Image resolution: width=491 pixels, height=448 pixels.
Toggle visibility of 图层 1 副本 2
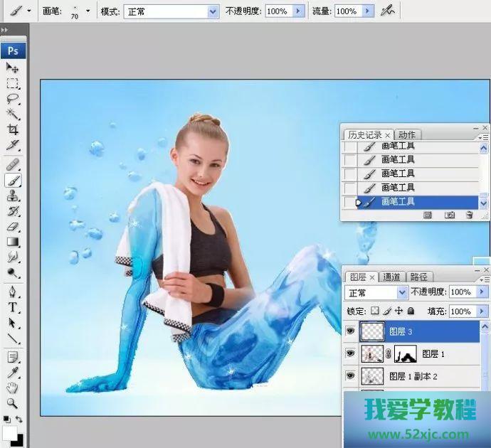[350, 375]
